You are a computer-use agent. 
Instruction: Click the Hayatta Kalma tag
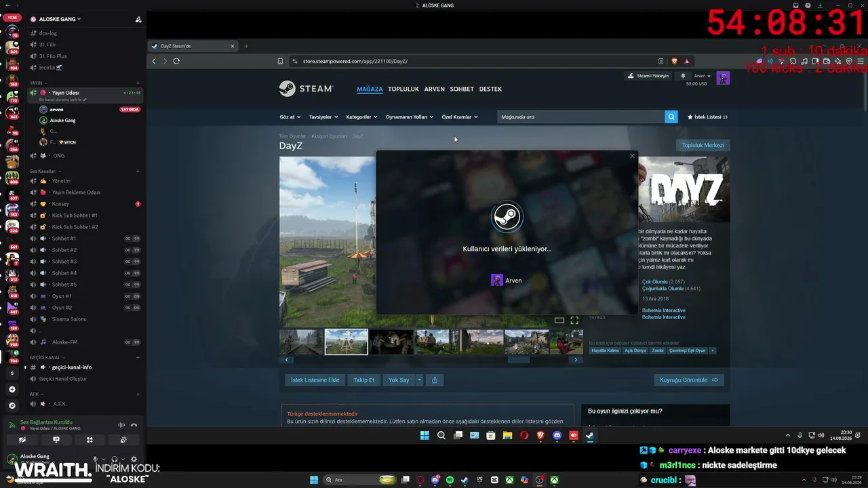coord(605,351)
